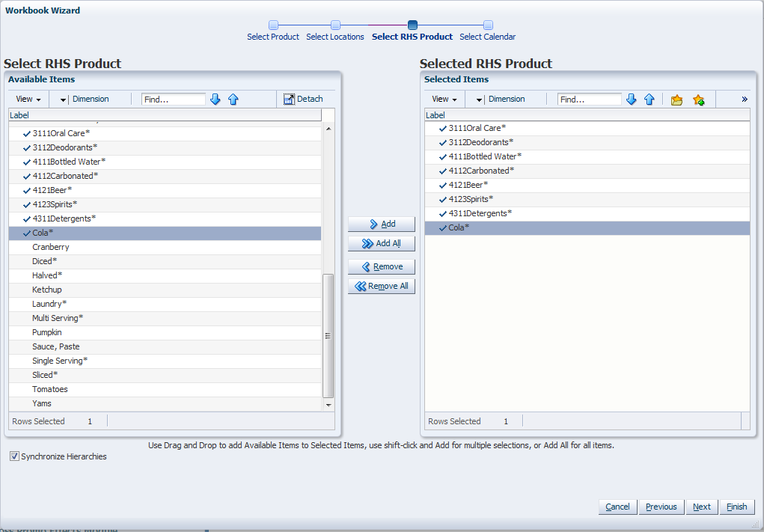Screen dimensions: 764x532
Task: Click the Finish button
Action: (x=737, y=507)
